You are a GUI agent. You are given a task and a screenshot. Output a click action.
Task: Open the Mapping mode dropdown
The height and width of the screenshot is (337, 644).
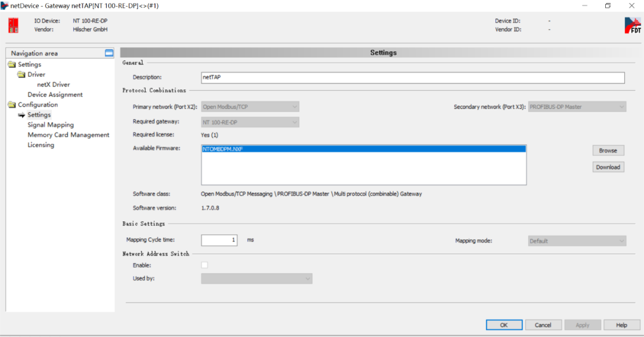coord(577,241)
